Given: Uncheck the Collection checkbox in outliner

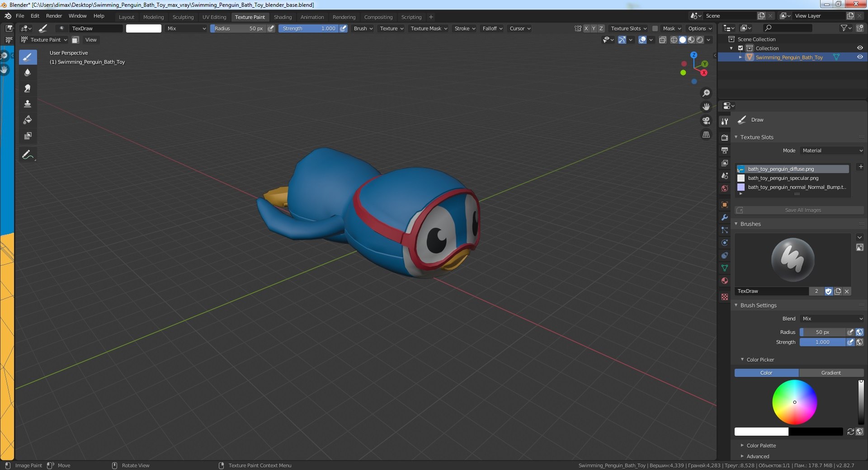Looking at the screenshot, I should pos(741,48).
